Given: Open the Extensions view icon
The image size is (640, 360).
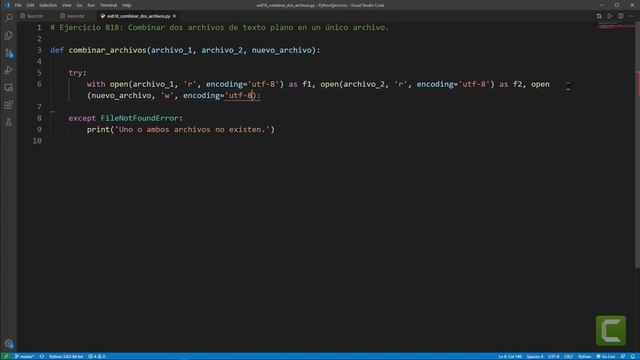Looking at the screenshot, I should (9, 105).
